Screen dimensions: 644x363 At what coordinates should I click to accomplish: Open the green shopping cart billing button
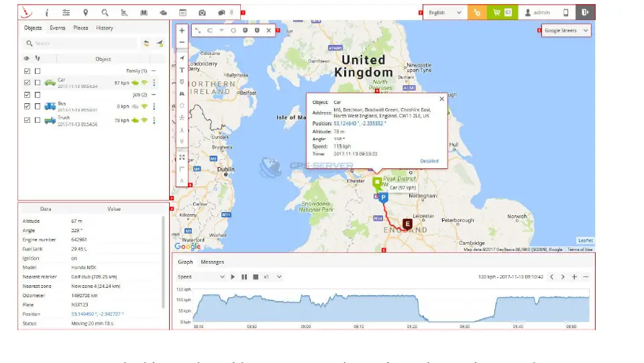tap(502, 12)
